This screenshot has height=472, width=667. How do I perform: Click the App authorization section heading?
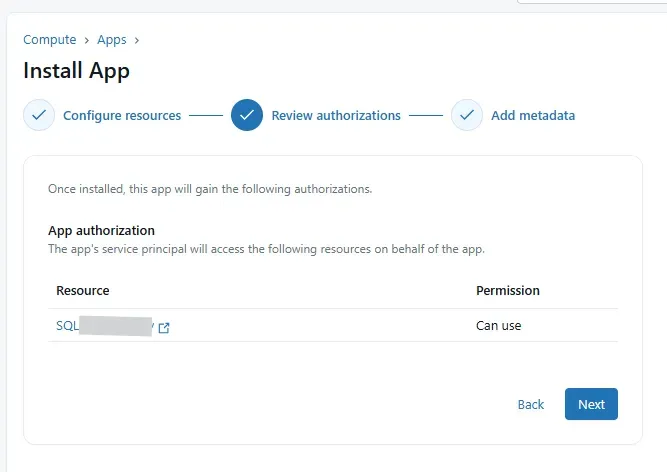tap(101, 230)
